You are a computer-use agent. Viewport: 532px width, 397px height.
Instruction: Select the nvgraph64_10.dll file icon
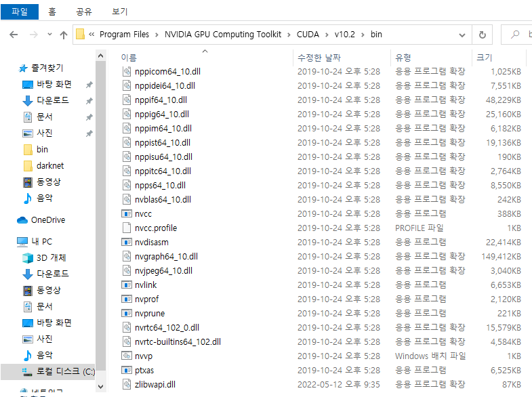(127, 257)
